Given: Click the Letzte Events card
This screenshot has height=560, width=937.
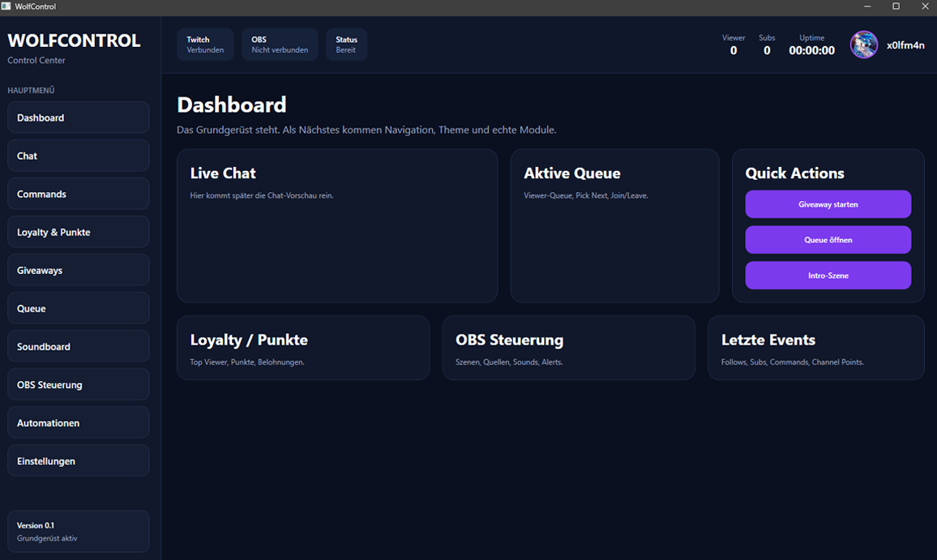Looking at the screenshot, I should pos(815,348).
